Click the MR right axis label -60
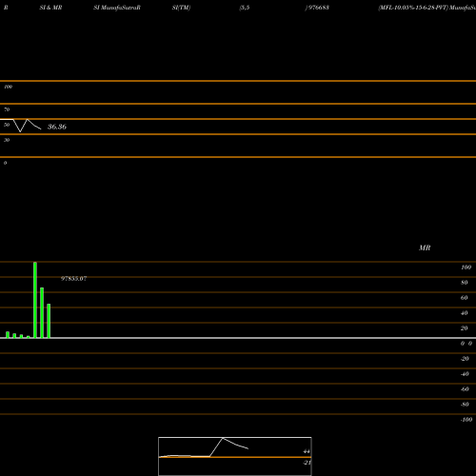The height and width of the screenshot is (476, 476). [465, 389]
